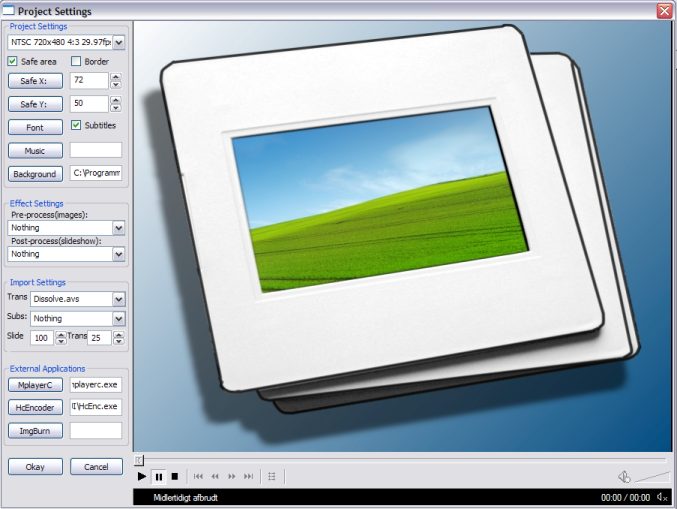Stop the preview playback
This screenshot has width=677, height=509.
click(x=175, y=477)
